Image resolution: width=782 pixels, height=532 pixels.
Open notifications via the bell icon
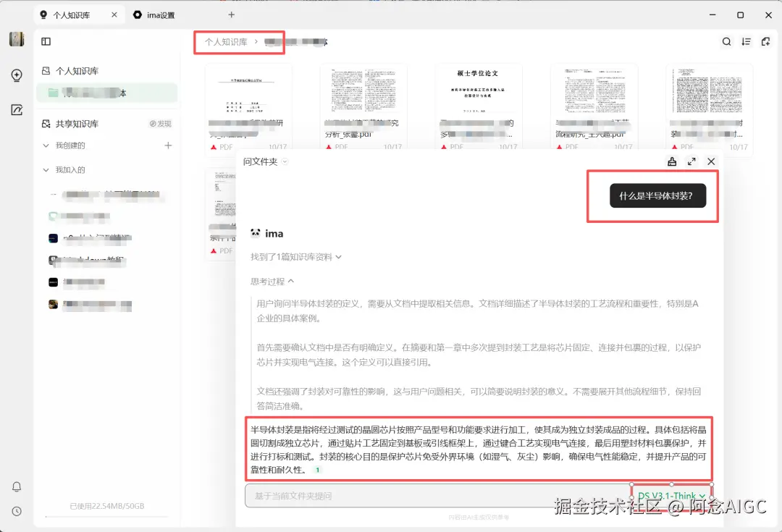click(x=17, y=488)
